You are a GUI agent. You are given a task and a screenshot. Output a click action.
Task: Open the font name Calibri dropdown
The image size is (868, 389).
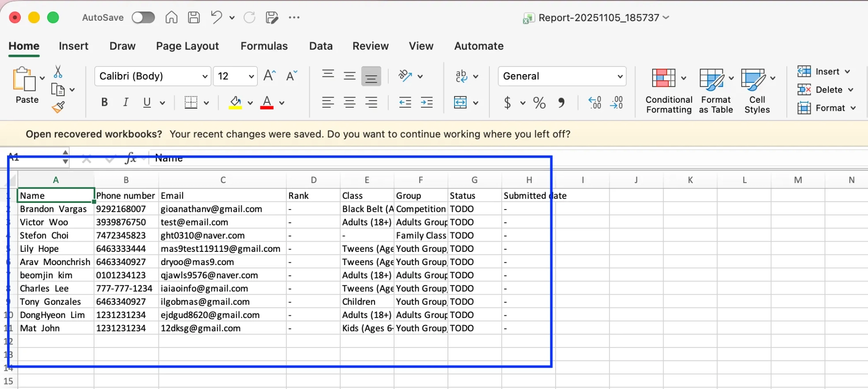click(x=205, y=76)
